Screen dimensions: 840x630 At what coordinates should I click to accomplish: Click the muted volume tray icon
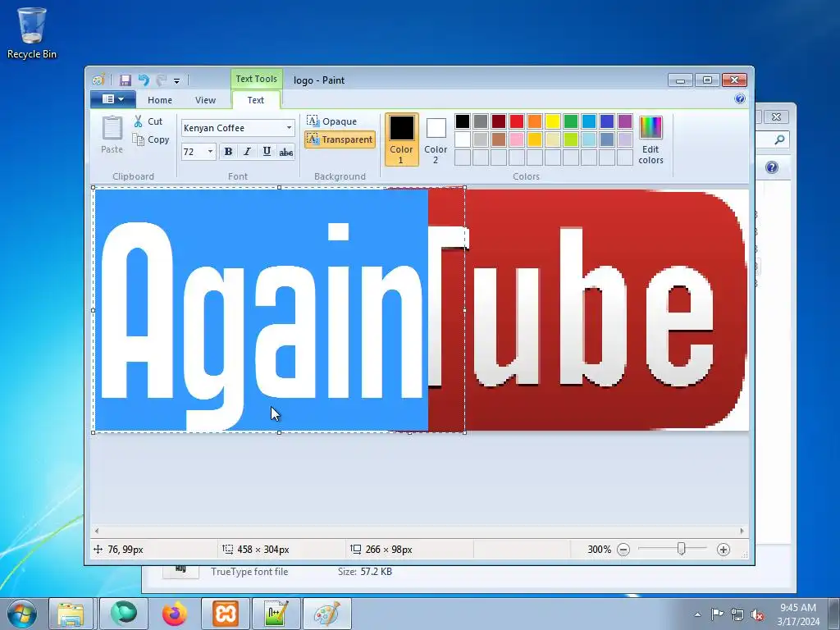tap(757, 615)
